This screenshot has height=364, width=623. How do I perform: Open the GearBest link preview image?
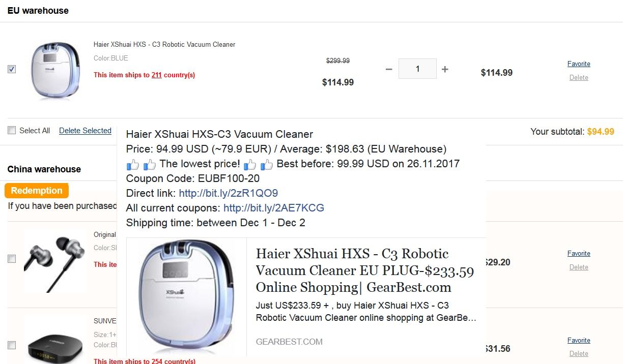pyautogui.click(x=186, y=296)
